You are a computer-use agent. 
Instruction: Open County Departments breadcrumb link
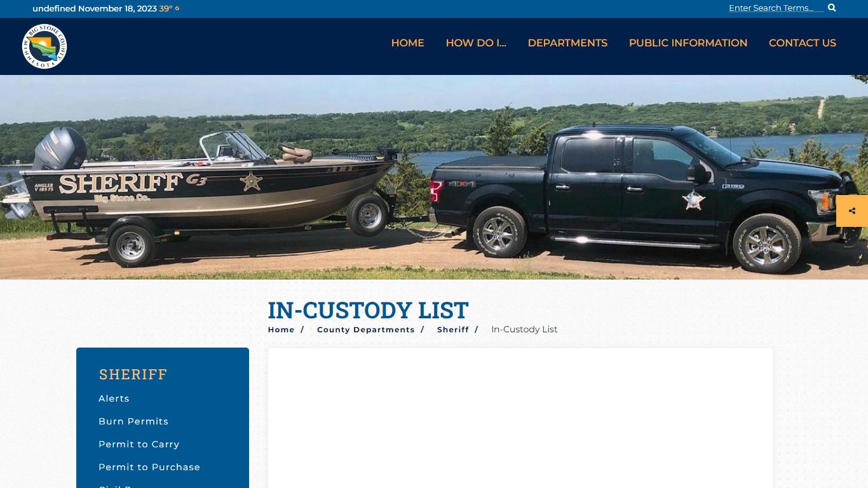[x=365, y=330]
